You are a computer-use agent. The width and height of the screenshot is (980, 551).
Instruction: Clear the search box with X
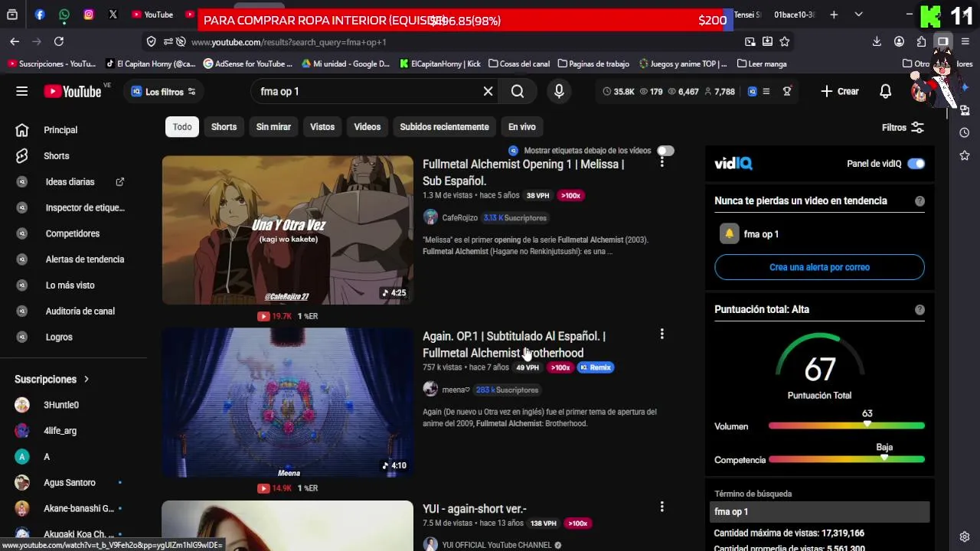[x=488, y=91]
